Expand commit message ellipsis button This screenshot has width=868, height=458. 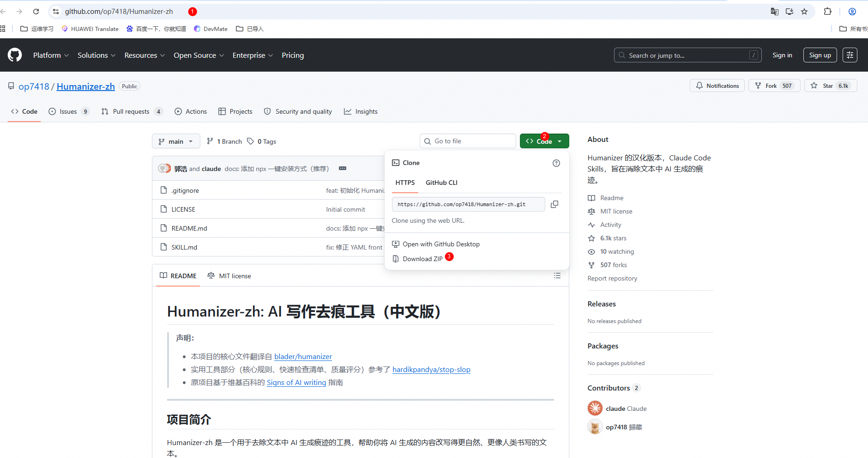343,168
